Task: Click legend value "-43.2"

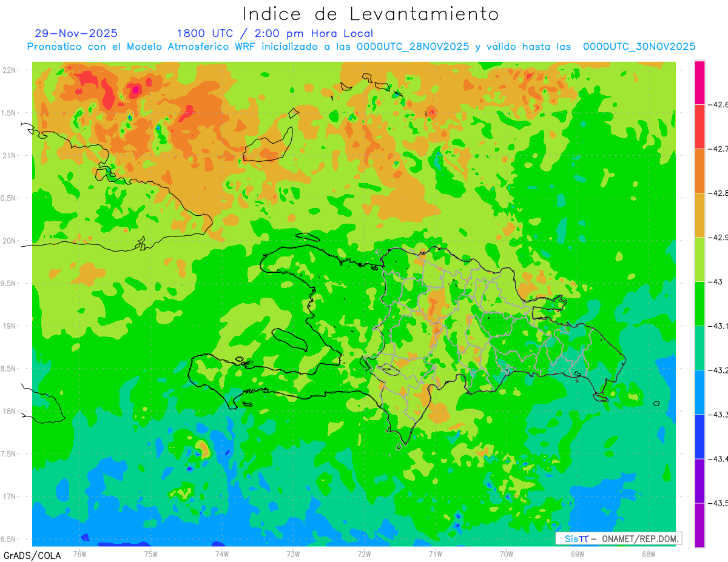Action: click(718, 370)
